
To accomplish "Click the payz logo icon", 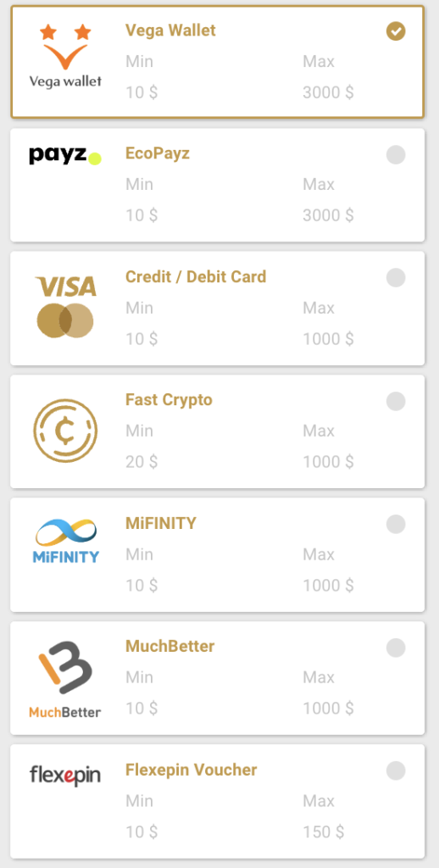I will pos(65,156).
